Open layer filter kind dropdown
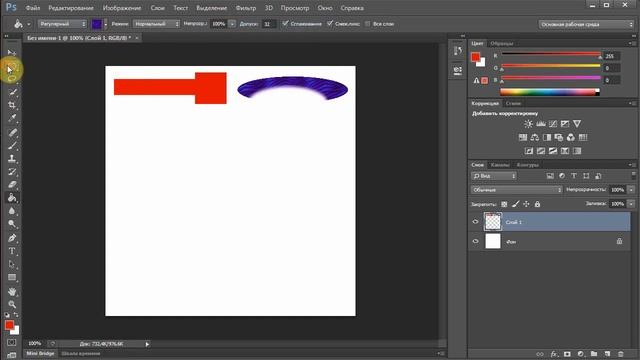 pos(494,176)
